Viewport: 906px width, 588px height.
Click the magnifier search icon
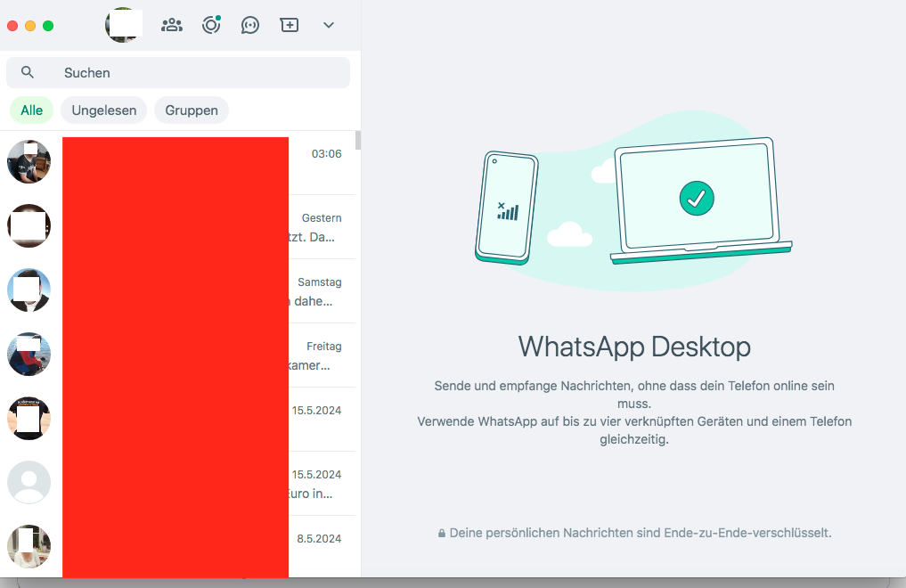tap(28, 72)
